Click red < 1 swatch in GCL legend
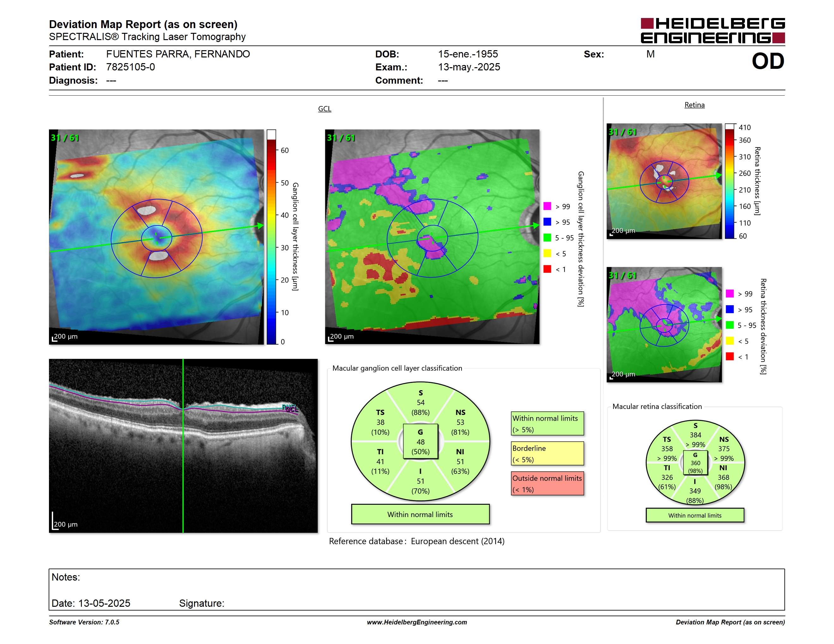834x644 pixels. tap(547, 269)
